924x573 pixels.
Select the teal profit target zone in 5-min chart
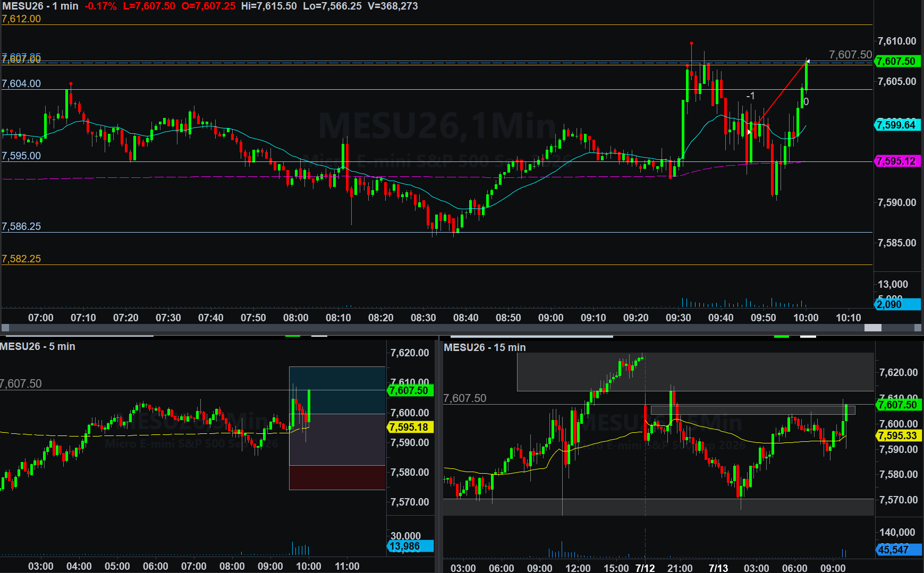coord(337,390)
